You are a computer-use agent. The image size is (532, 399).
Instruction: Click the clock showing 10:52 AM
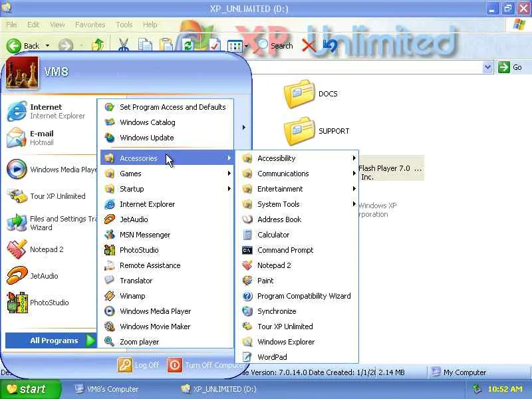[505, 389]
